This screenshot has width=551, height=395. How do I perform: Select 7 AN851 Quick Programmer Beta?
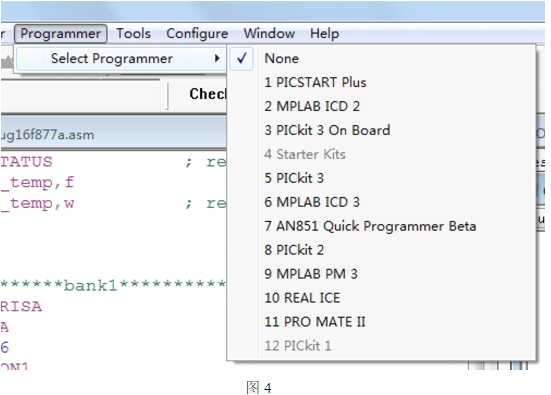(382, 226)
